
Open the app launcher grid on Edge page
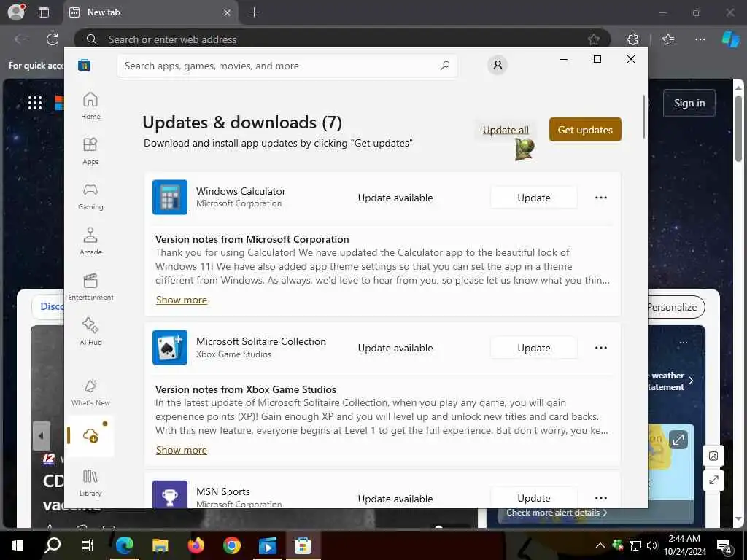click(35, 102)
